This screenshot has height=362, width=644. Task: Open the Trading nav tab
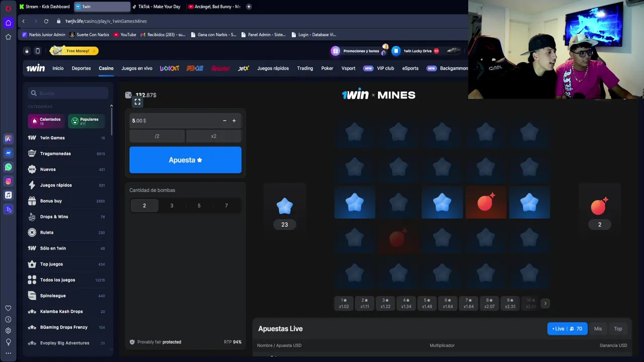pyautogui.click(x=305, y=68)
